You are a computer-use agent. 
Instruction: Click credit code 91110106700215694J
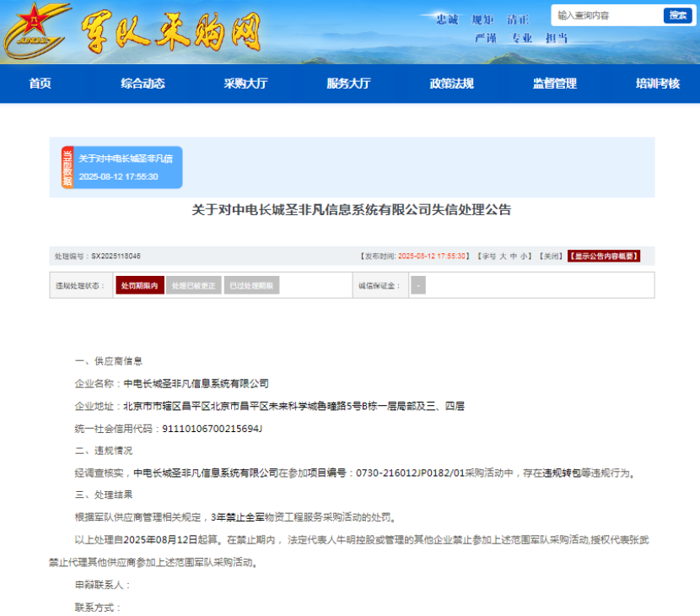coord(212,429)
